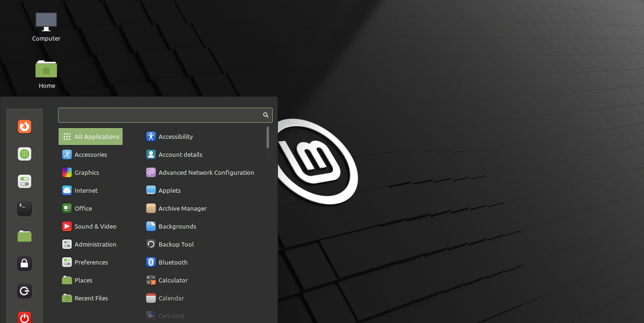
Task: Select the Recent Files category
Action: click(91, 298)
